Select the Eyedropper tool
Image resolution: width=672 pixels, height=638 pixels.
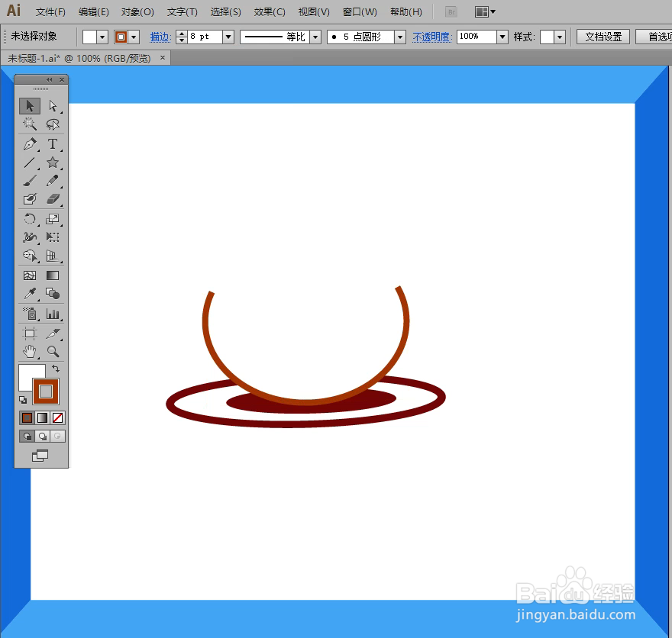click(30, 294)
